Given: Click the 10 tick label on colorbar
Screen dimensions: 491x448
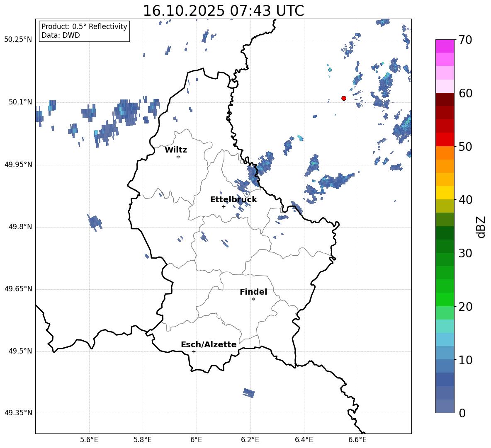Looking at the screenshot, I should point(465,360).
